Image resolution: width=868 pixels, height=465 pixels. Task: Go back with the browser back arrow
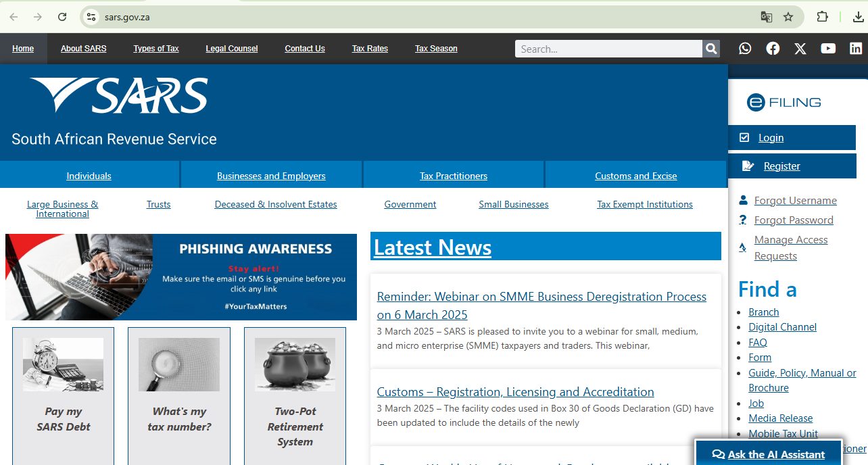click(x=14, y=17)
